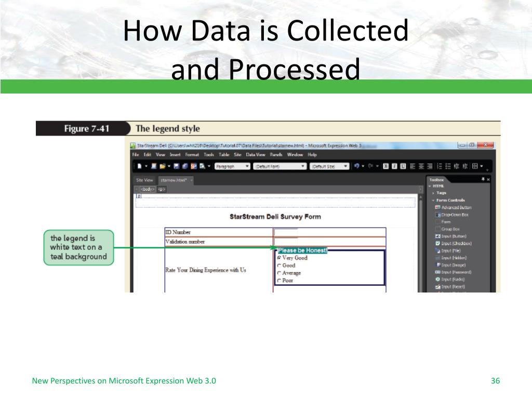Viewport: 532px width, 399px height.
Task: Click the Align Text Left icon
Action: click(x=413, y=166)
